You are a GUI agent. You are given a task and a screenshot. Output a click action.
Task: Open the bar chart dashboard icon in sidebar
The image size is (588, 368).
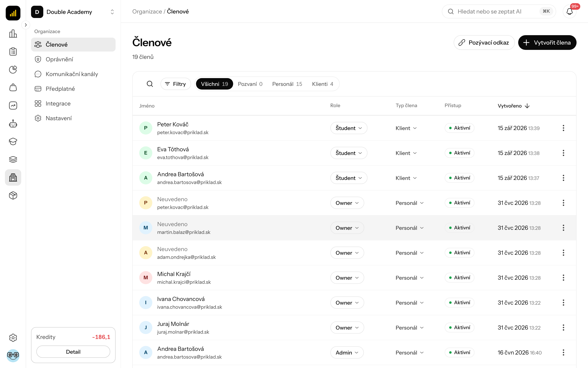[13, 34]
